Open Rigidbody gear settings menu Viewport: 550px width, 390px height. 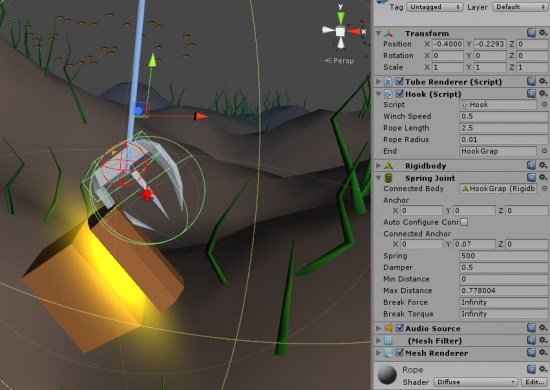click(543, 165)
